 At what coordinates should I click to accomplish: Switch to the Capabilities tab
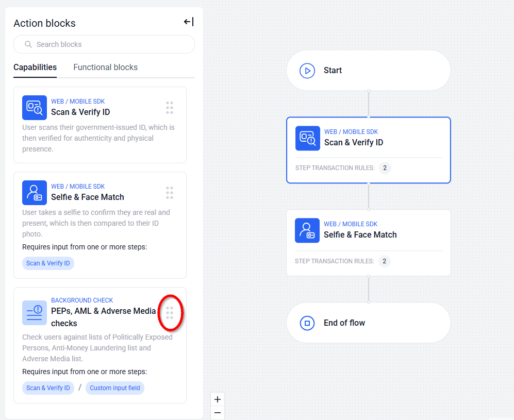coord(35,68)
